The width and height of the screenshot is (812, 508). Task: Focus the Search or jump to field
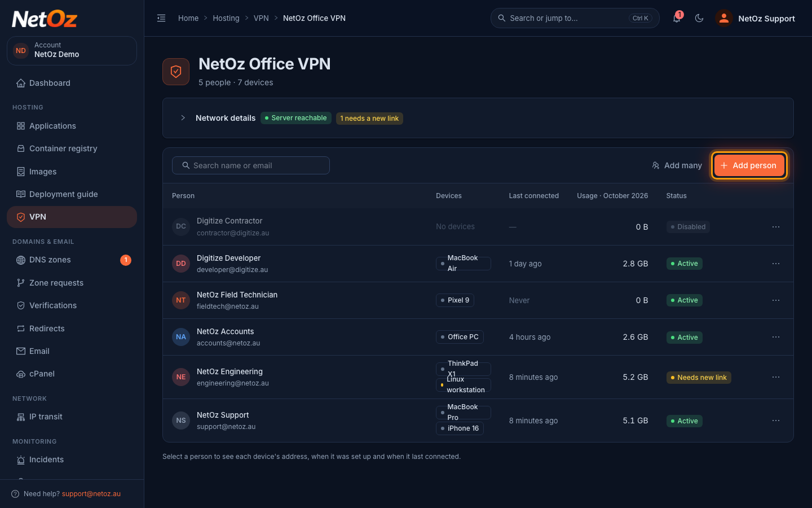(x=575, y=18)
